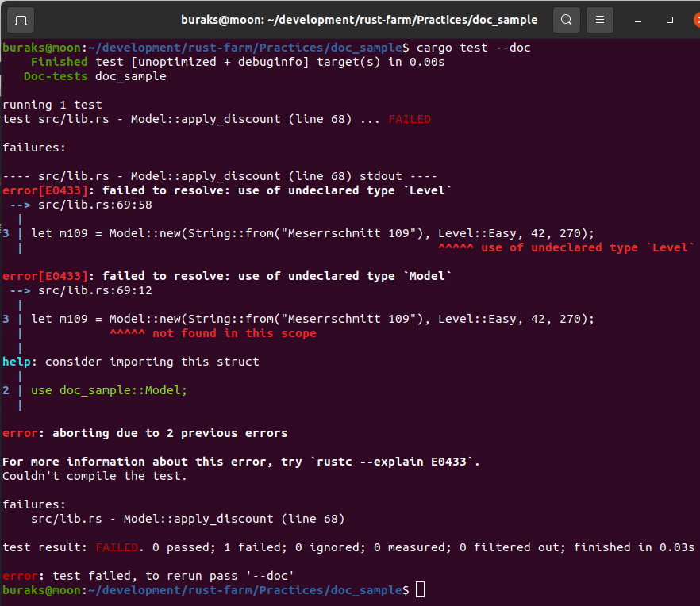Open a new terminal tab
This screenshot has width=700, height=606.
21,20
